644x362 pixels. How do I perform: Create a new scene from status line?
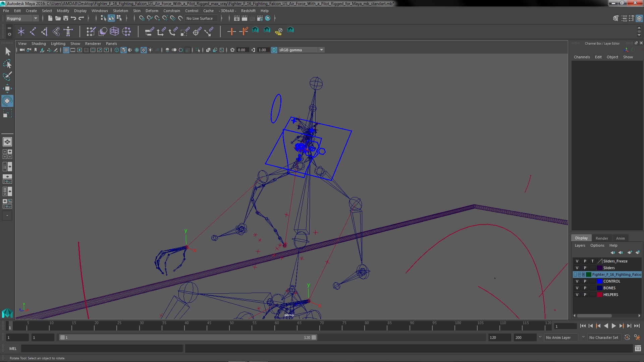50,18
